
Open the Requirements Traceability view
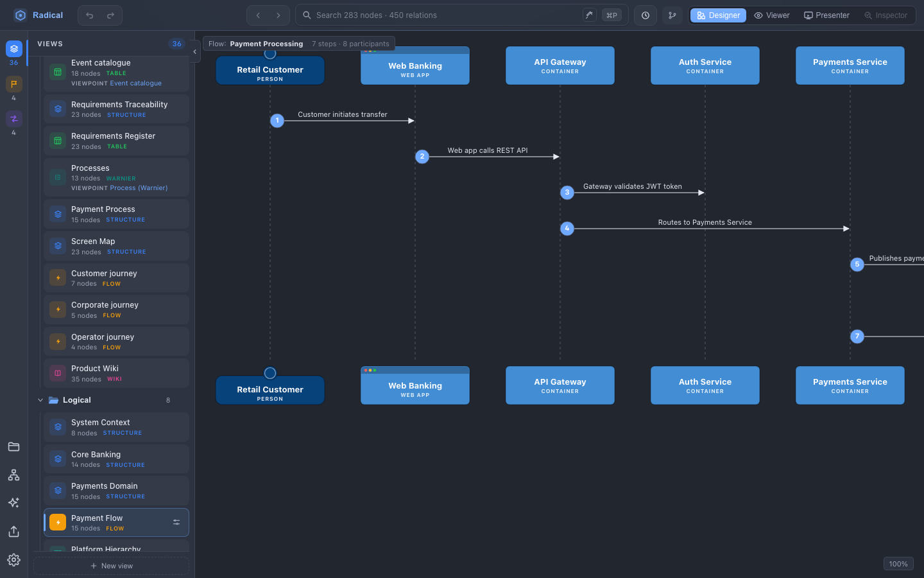[x=116, y=109]
